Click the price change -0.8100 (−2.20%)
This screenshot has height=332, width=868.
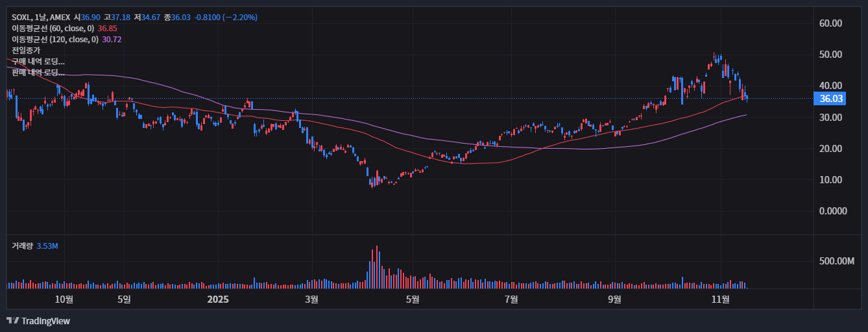click(x=226, y=17)
